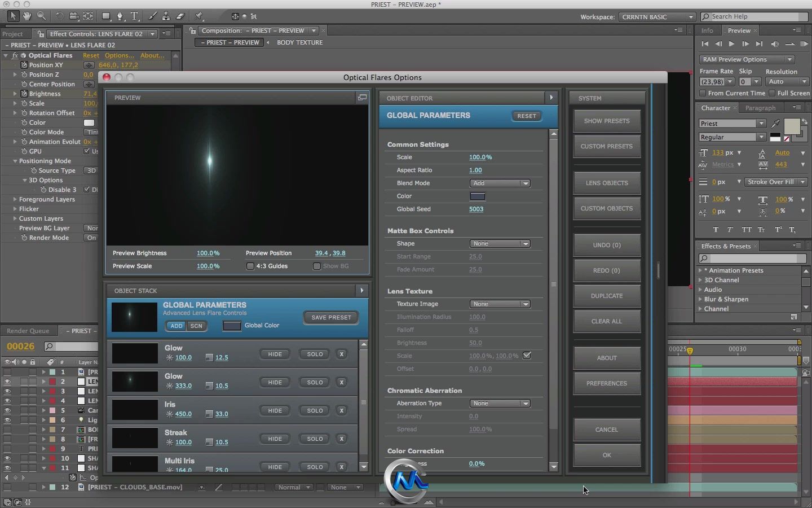
Task: Click the Selection arrow tool
Action: coord(12,16)
